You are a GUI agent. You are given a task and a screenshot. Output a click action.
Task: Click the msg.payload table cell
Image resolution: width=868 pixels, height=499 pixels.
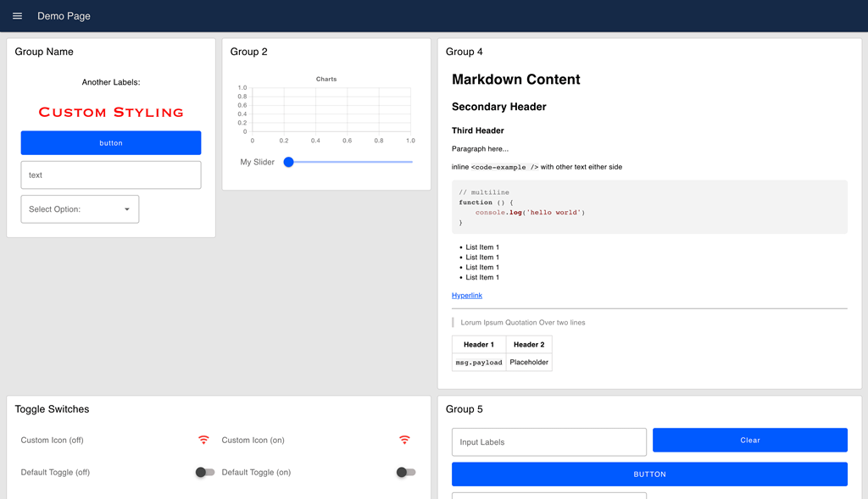(478, 361)
